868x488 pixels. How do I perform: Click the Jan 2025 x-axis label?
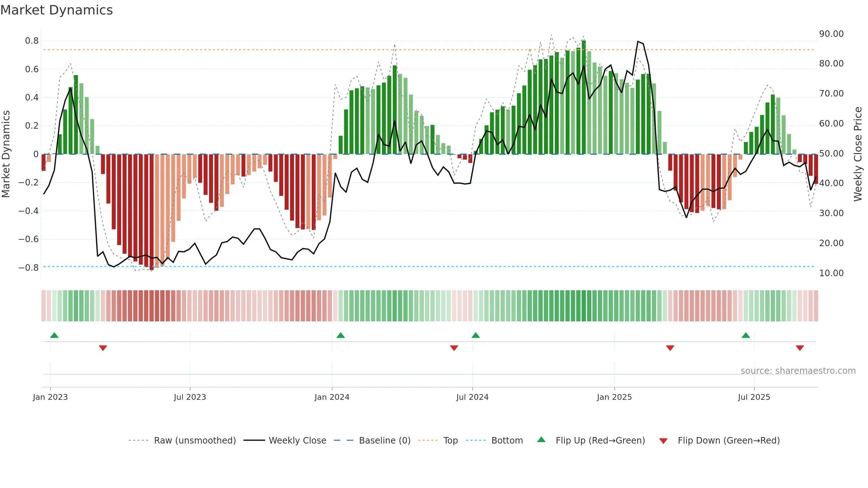(x=614, y=397)
